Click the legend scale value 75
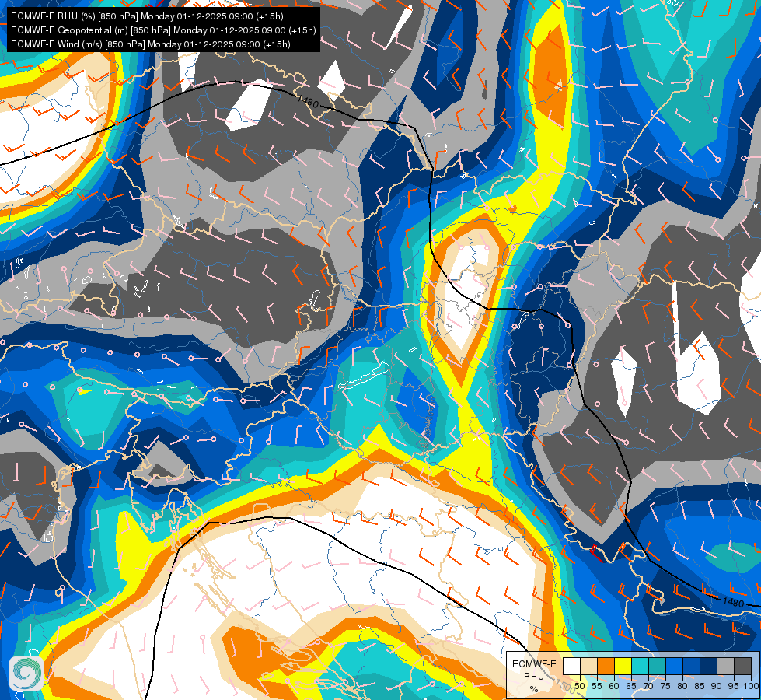761x700 pixels. click(x=666, y=686)
